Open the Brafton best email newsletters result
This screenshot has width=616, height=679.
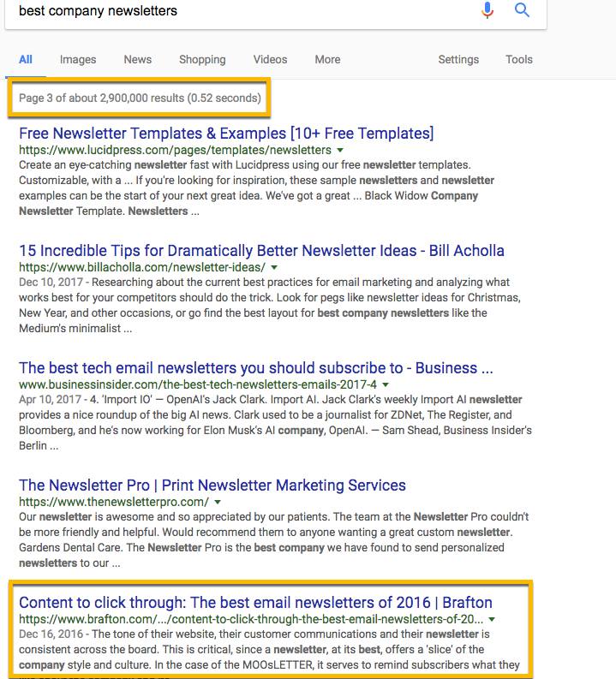255,603
